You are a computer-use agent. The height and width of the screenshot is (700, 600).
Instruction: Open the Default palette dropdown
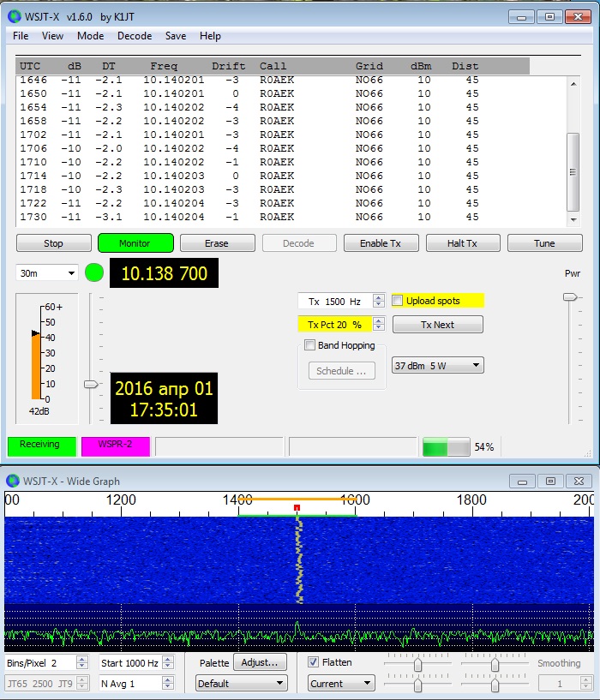[241, 684]
